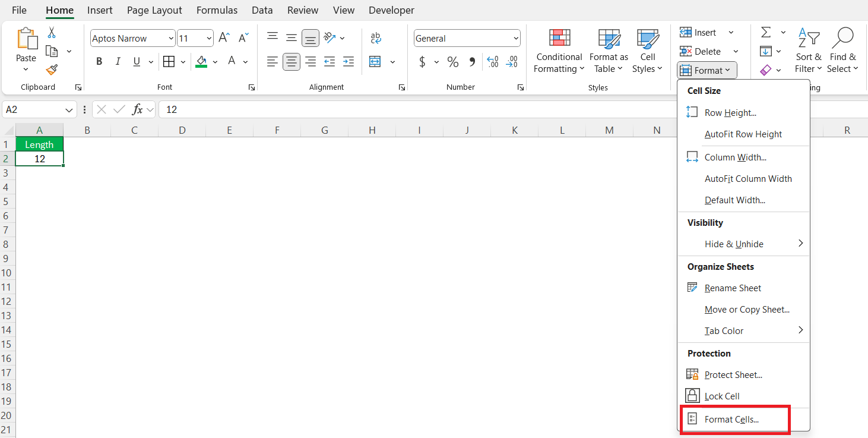Click the Fill down icon
Screen dimensions: 868x438
pyautogui.click(x=766, y=51)
